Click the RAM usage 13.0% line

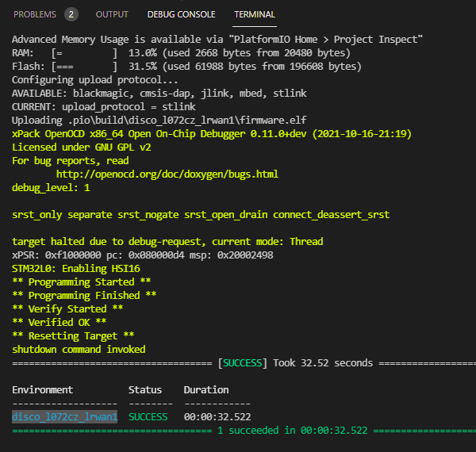(x=181, y=53)
